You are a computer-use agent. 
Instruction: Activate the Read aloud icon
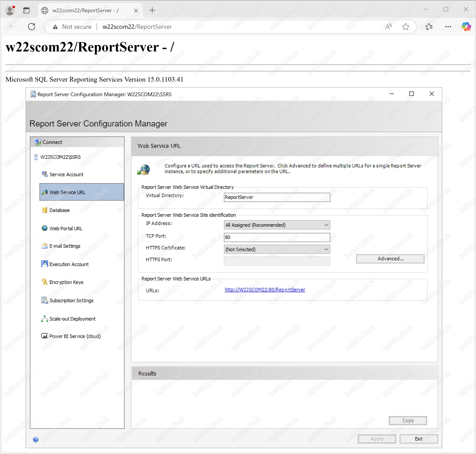tap(388, 27)
